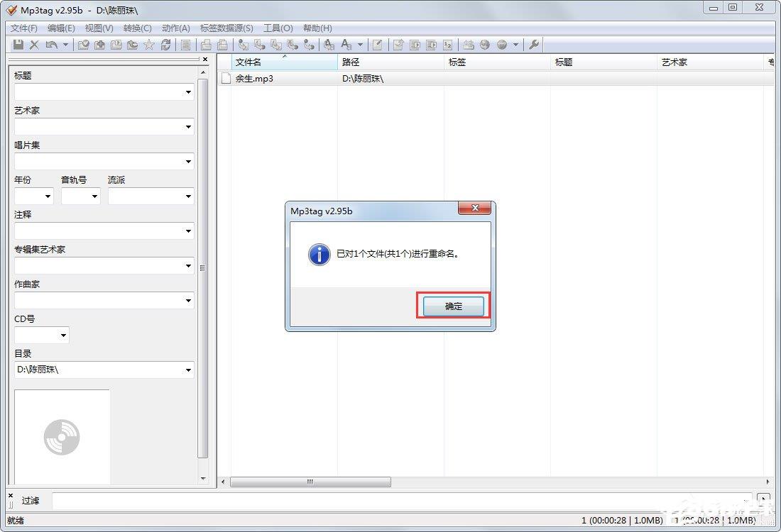Open the 视图(V) menu
This screenshot has width=781, height=532.
tap(99, 28)
